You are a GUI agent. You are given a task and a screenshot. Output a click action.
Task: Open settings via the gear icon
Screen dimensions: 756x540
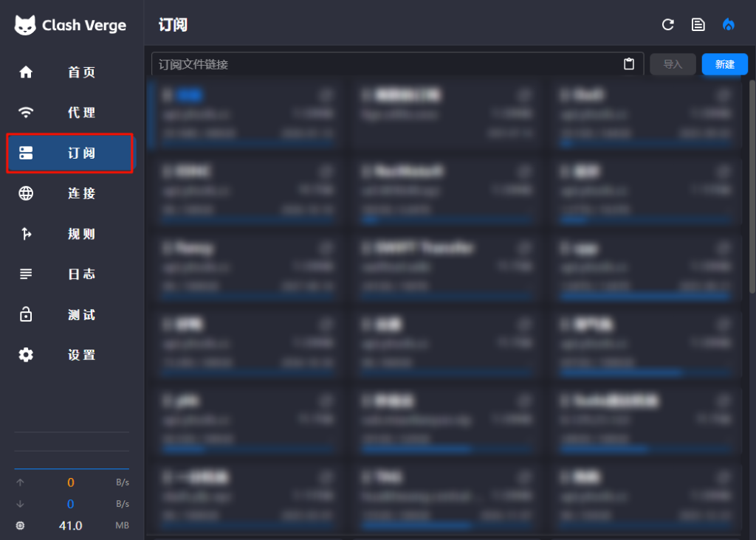(x=25, y=355)
